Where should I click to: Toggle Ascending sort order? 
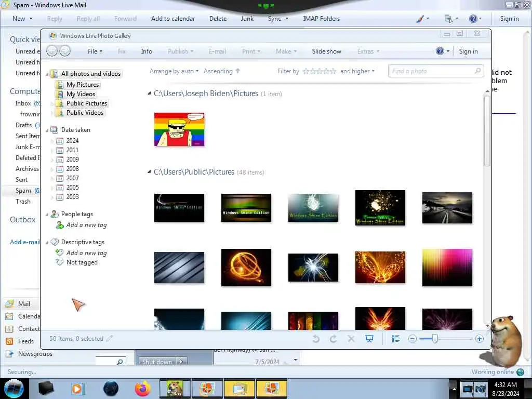pos(222,71)
